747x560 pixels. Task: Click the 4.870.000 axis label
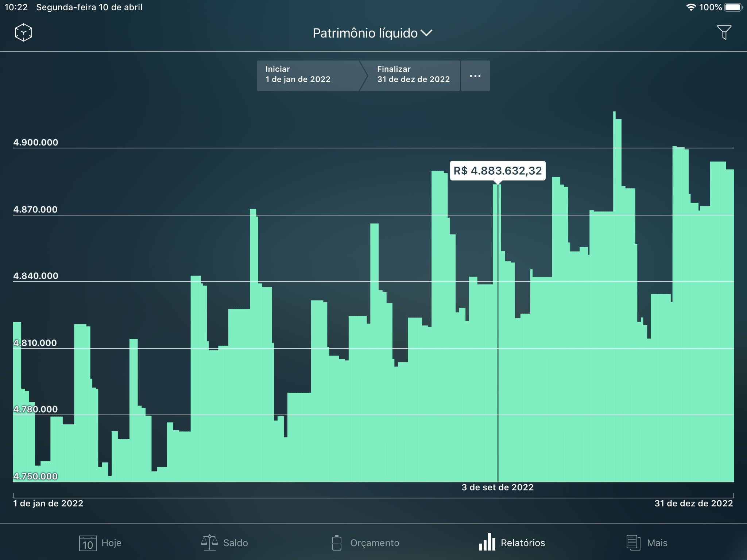pyautogui.click(x=35, y=210)
